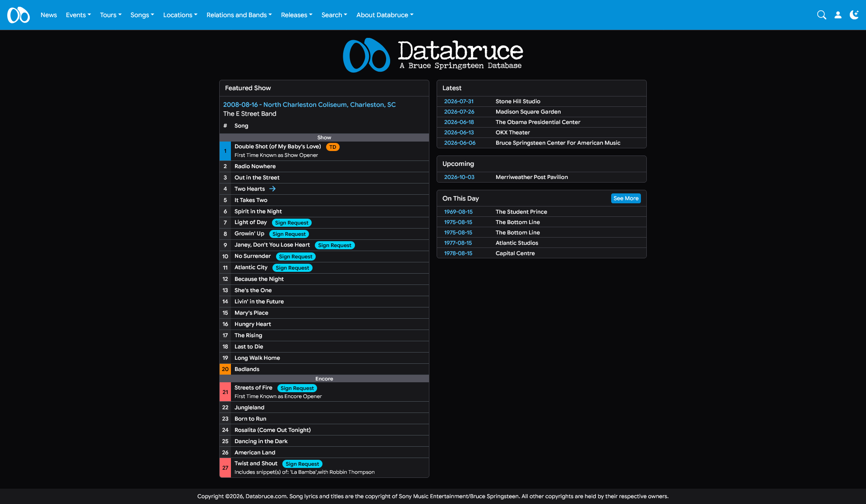Image resolution: width=866 pixels, height=504 pixels.
Task: Select the song Hungry Heart
Action: pos(253,324)
